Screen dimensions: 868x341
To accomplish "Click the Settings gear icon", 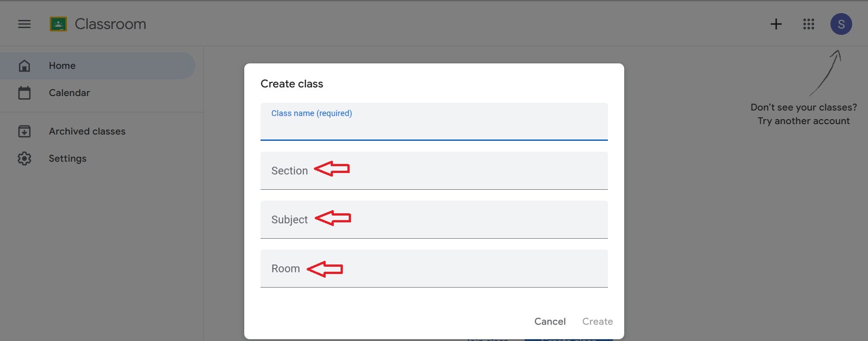I will (24, 158).
